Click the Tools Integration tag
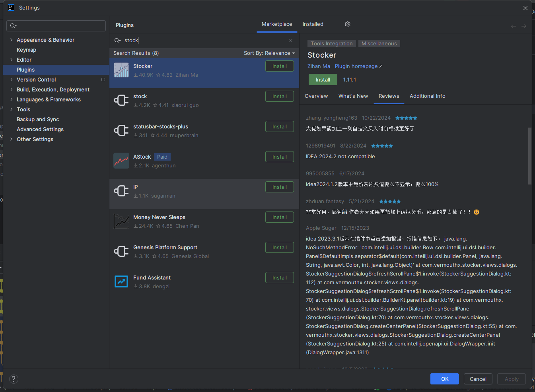The image size is (535, 392). pyautogui.click(x=332, y=44)
